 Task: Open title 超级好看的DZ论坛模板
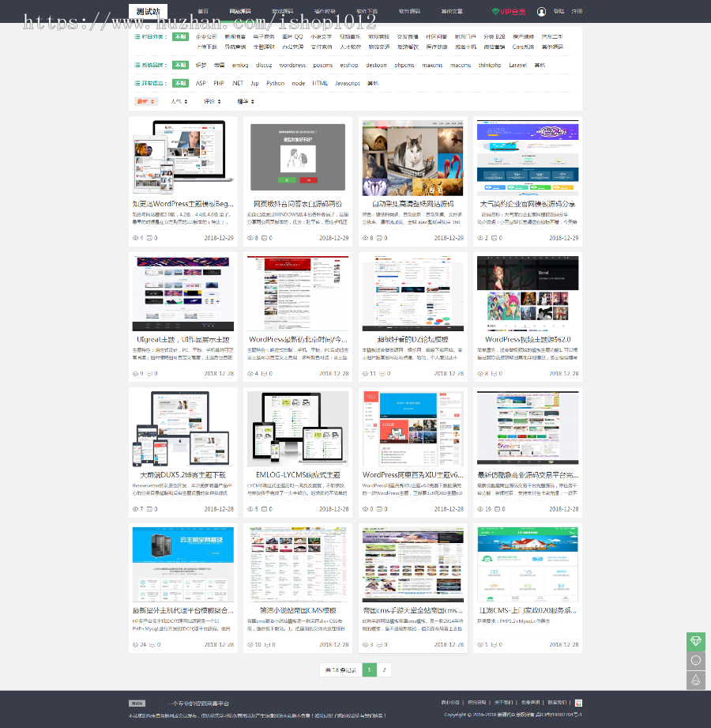pyautogui.click(x=412, y=339)
